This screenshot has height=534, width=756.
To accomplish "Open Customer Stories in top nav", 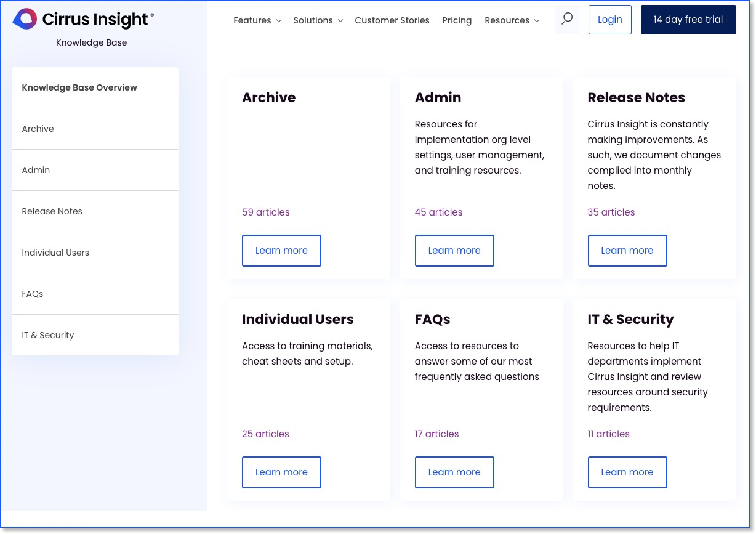I will (x=392, y=20).
